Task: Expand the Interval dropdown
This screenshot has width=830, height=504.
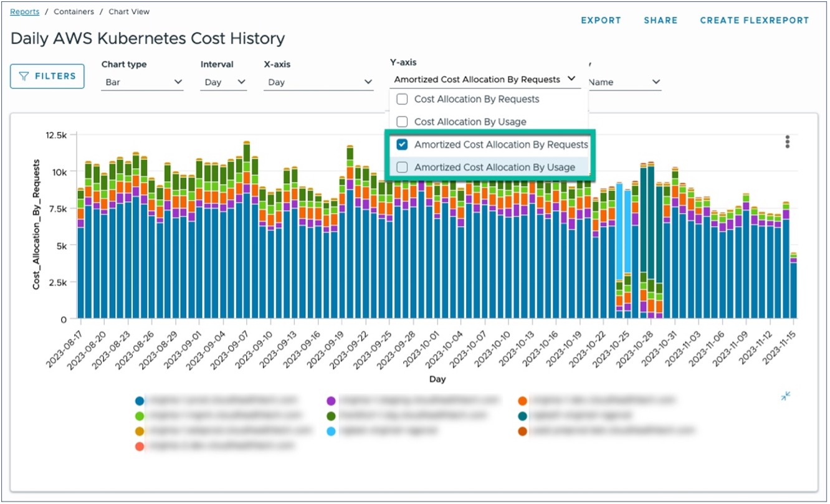Action: [223, 82]
